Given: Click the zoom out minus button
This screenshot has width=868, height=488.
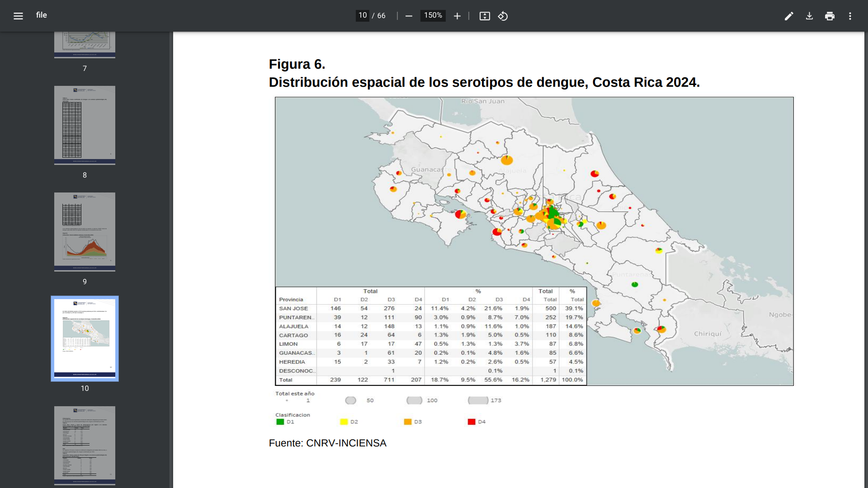Looking at the screenshot, I should 409,16.
